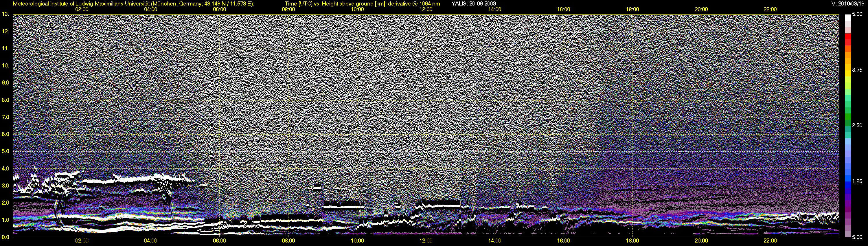Click the 3.75 colorbar value label
The width and height of the screenshot is (868, 246).
pos(857,70)
